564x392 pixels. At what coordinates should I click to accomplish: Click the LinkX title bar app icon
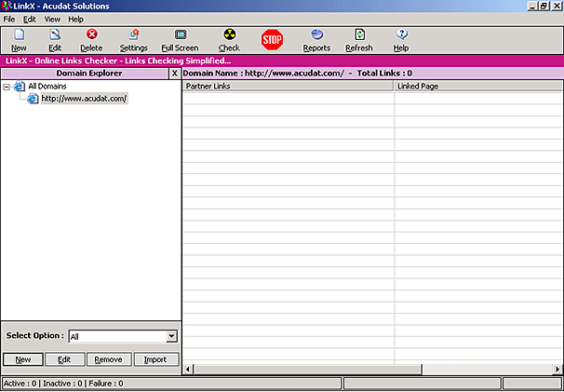click(x=7, y=7)
